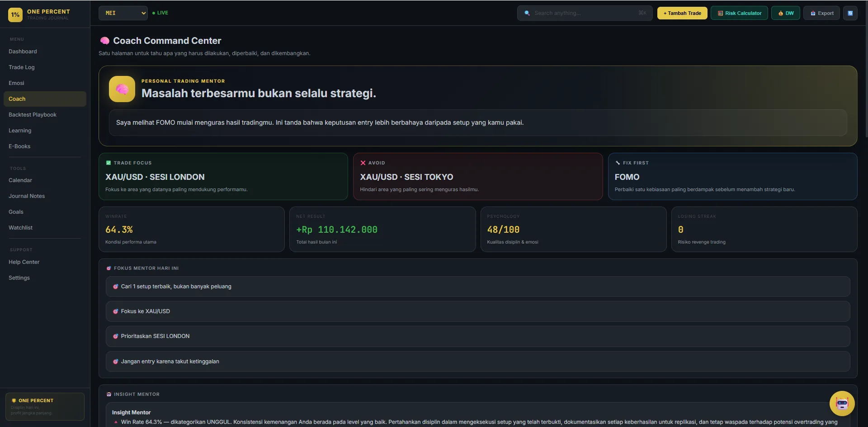Screen dimensions: 868x427
Task: Click the Psychology 48/100 score
Action: pyautogui.click(x=503, y=230)
